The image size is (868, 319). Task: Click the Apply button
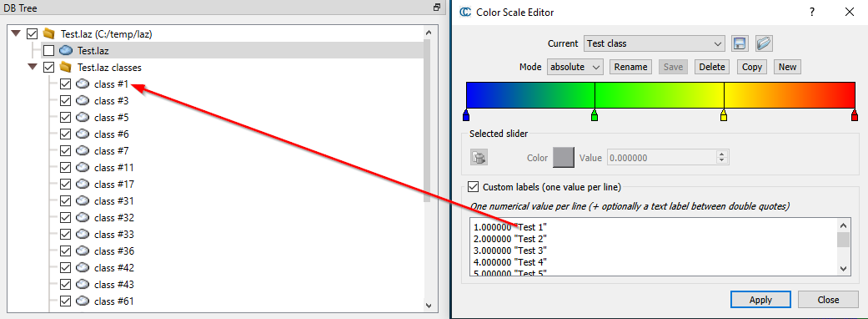pyautogui.click(x=760, y=300)
